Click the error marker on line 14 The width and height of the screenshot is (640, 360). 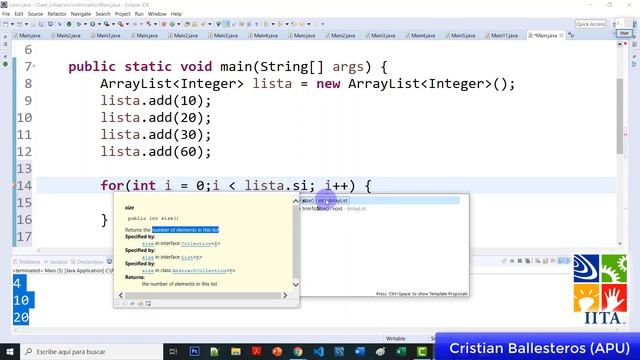14,186
